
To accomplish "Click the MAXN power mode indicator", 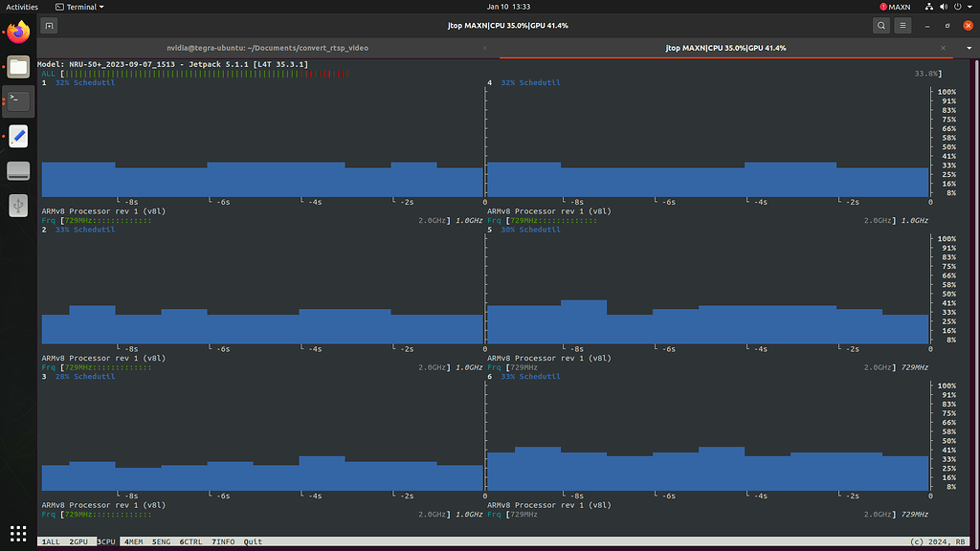I will [895, 7].
